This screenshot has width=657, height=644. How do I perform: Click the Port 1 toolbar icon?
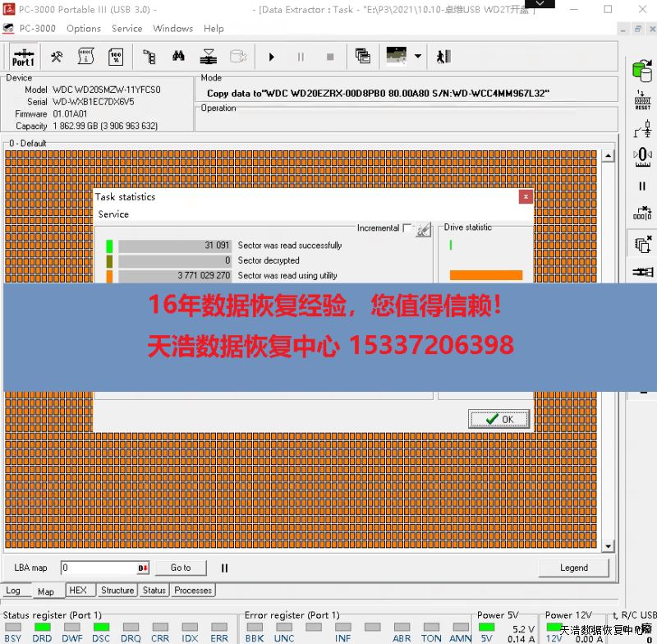23,57
